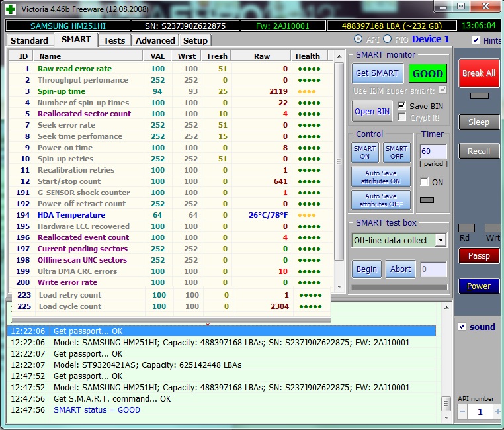Click the Timer period input field

(433, 151)
